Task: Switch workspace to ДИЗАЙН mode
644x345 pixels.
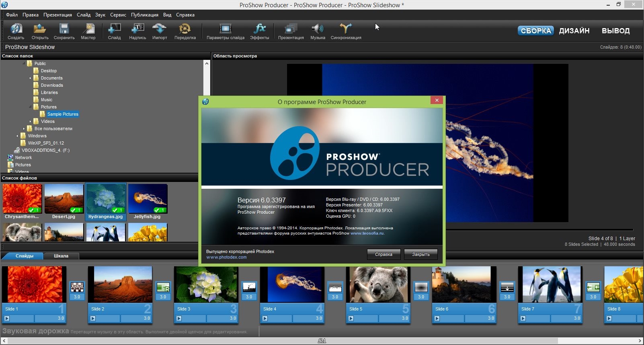Action: 574,31
